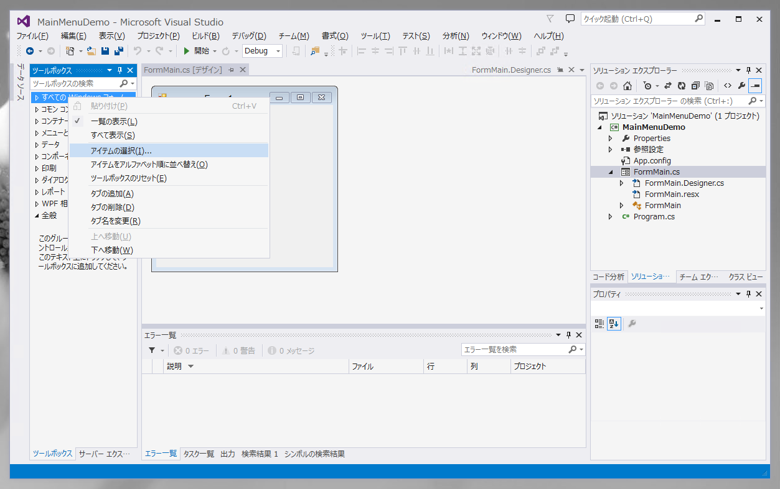Switch to the タスク一覧 tab
Image resolution: width=780 pixels, height=489 pixels.
coord(198,454)
